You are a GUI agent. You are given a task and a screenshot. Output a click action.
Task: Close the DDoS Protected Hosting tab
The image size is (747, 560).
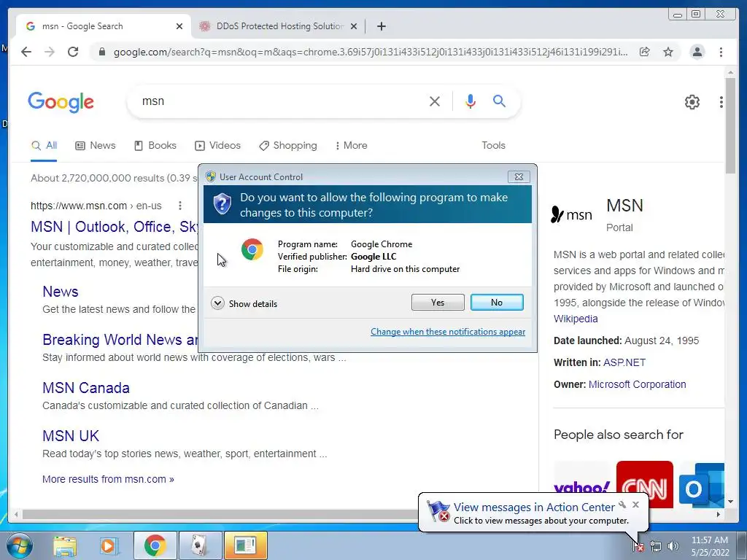(354, 26)
